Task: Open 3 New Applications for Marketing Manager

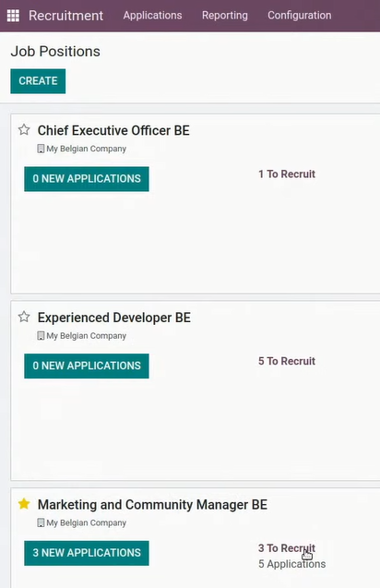Action: (87, 553)
